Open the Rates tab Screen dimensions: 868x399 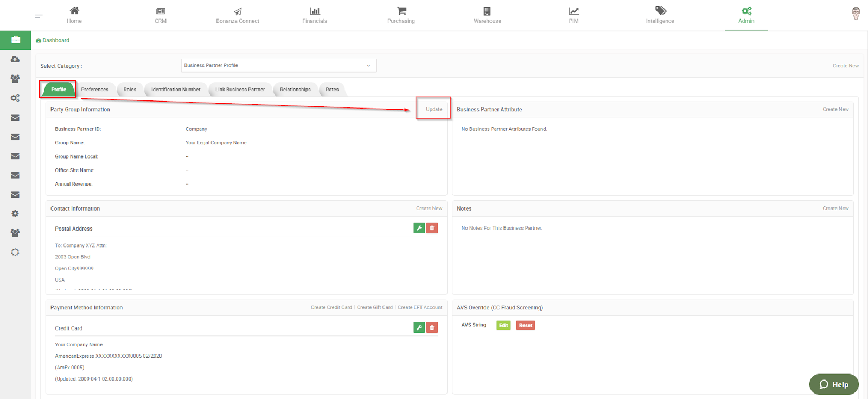(332, 90)
